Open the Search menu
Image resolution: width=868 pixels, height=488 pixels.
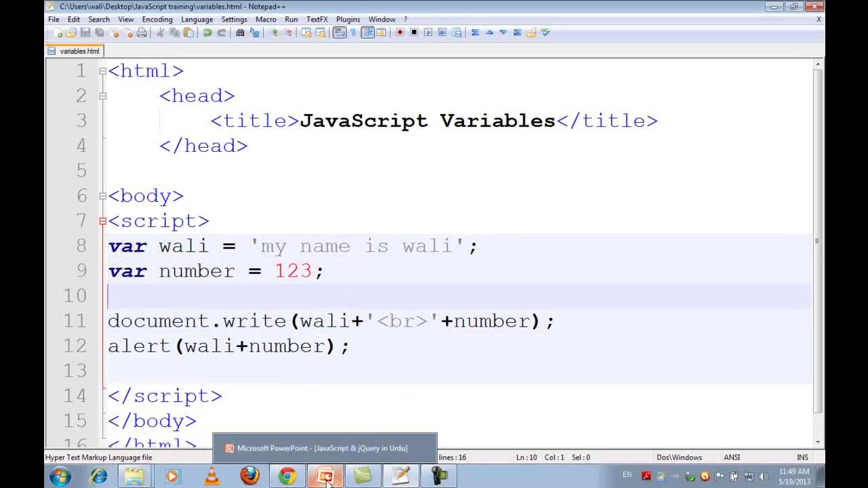click(99, 20)
